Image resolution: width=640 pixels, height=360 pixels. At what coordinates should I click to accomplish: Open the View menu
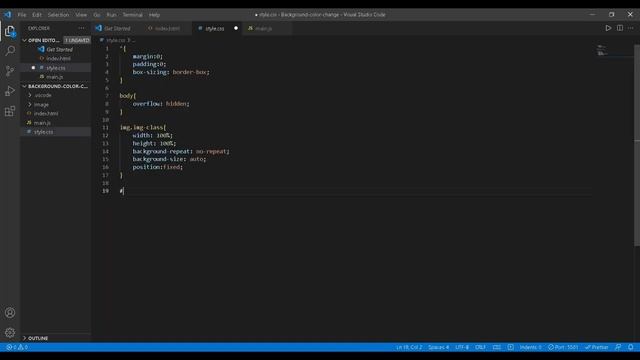81,15
